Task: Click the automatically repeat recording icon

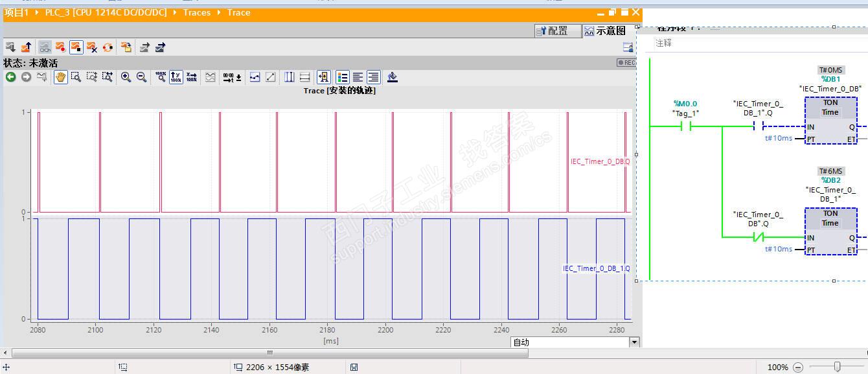Action: (x=108, y=47)
